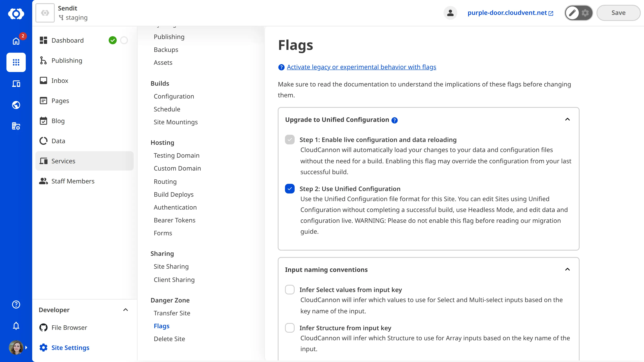Click the Pages document icon
This screenshot has height=362, width=644.
click(x=43, y=101)
